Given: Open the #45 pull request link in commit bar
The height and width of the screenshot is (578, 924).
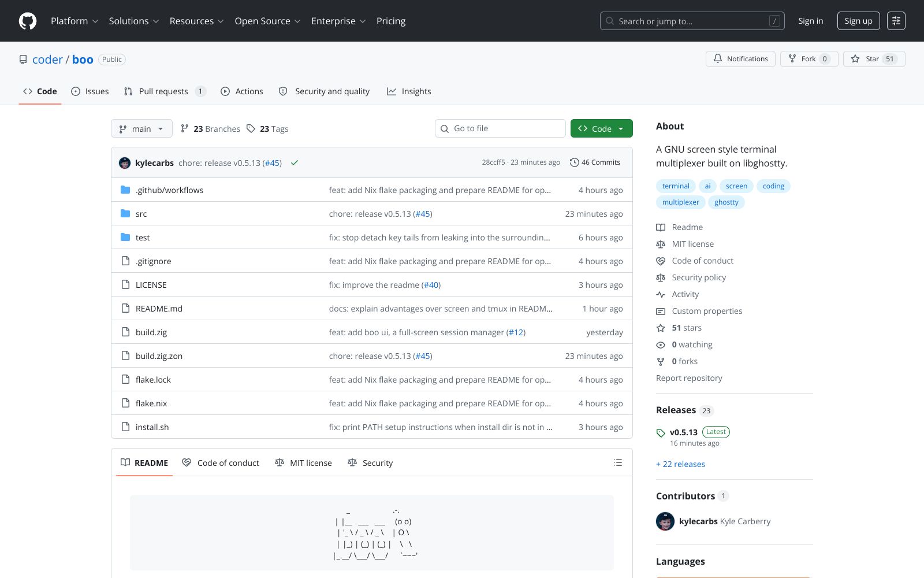Looking at the screenshot, I should [272, 163].
